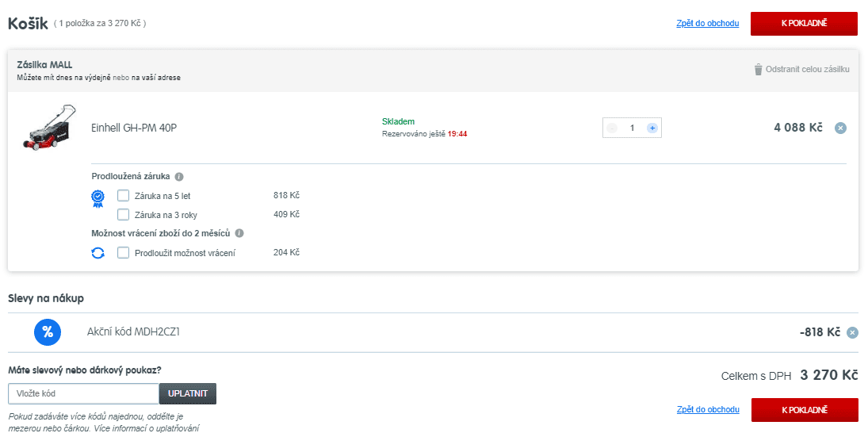Focus the Vložte kód input field
868x433 pixels.
(83, 393)
